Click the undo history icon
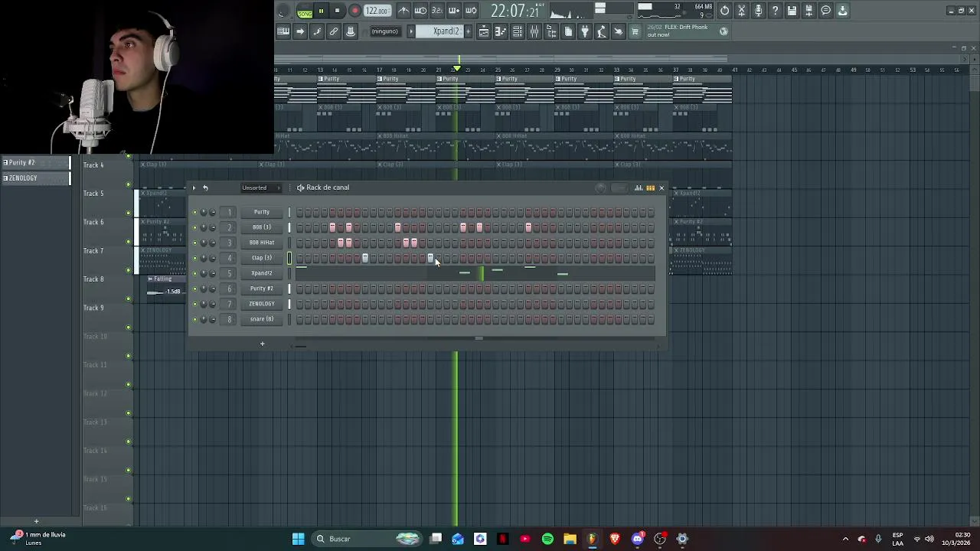The image size is (980, 551). [724, 11]
